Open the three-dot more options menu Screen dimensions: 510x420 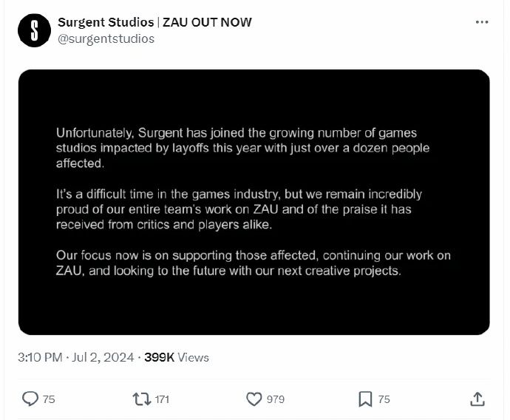(482, 22)
